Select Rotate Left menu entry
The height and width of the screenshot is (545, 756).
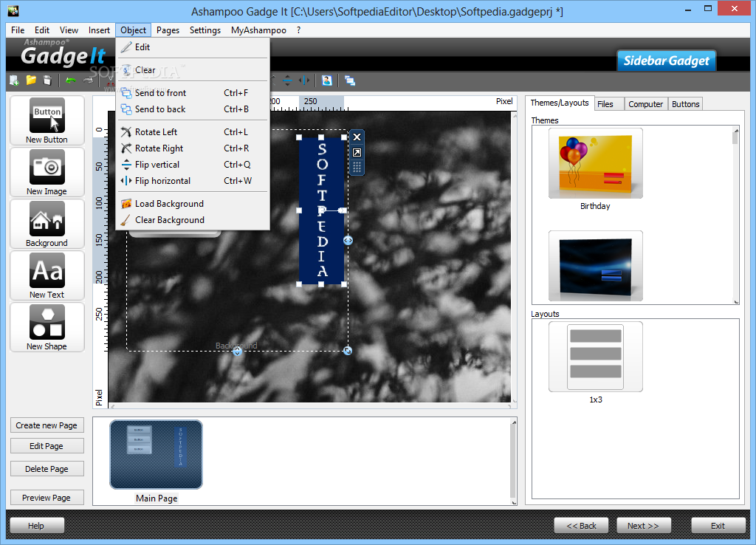pyautogui.click(x=193, y=131)
